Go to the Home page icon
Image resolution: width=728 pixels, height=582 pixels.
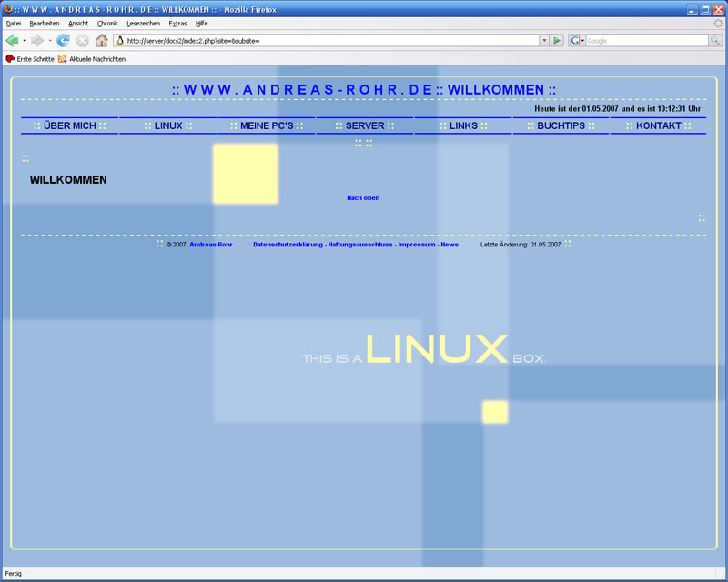pyautogui.click(x=102, y=41)
